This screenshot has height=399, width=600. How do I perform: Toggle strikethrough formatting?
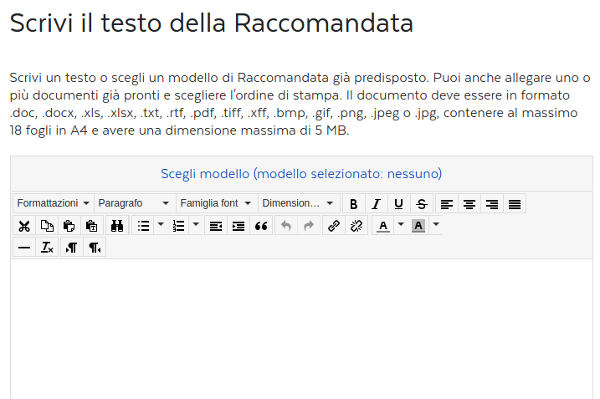[421, 204]
